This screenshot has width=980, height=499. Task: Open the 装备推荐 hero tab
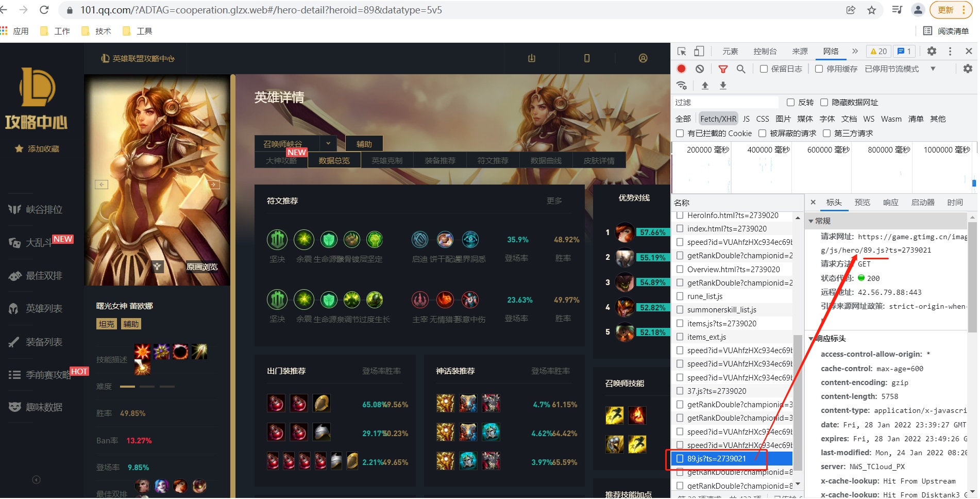tap(440, 160)
